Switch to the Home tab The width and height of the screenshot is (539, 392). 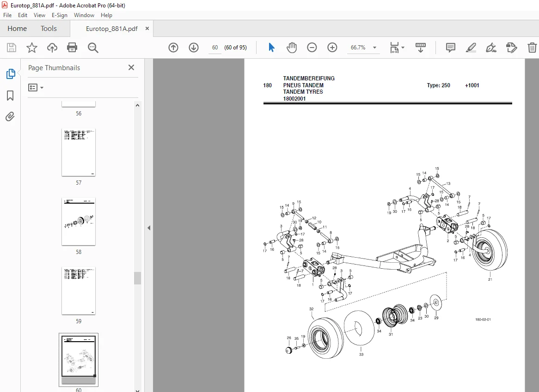tap(17, 29)
